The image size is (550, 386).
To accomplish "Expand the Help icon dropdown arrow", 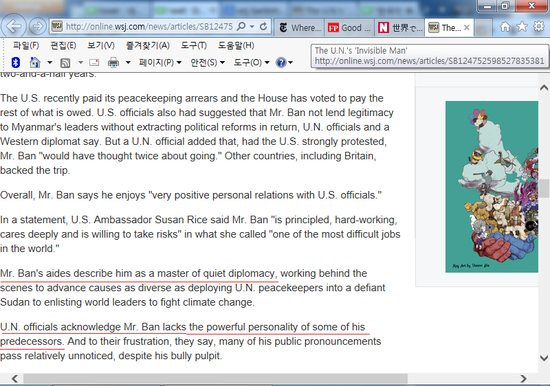I will coord(290,62).
